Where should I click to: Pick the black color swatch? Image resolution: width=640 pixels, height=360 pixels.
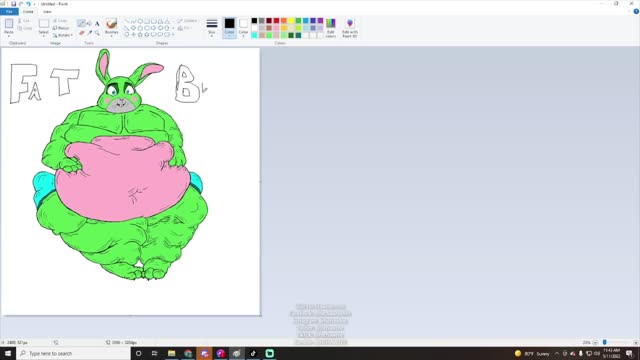254,20
